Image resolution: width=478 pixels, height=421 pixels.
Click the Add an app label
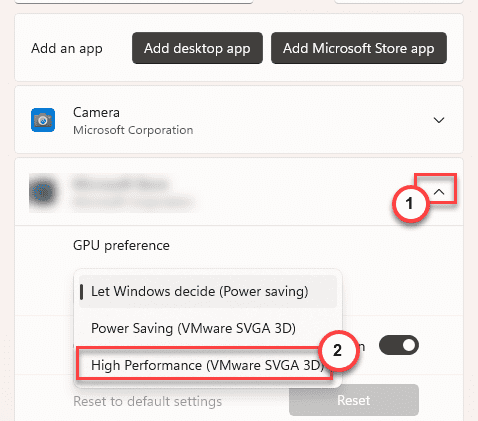(x=67, y=49)
